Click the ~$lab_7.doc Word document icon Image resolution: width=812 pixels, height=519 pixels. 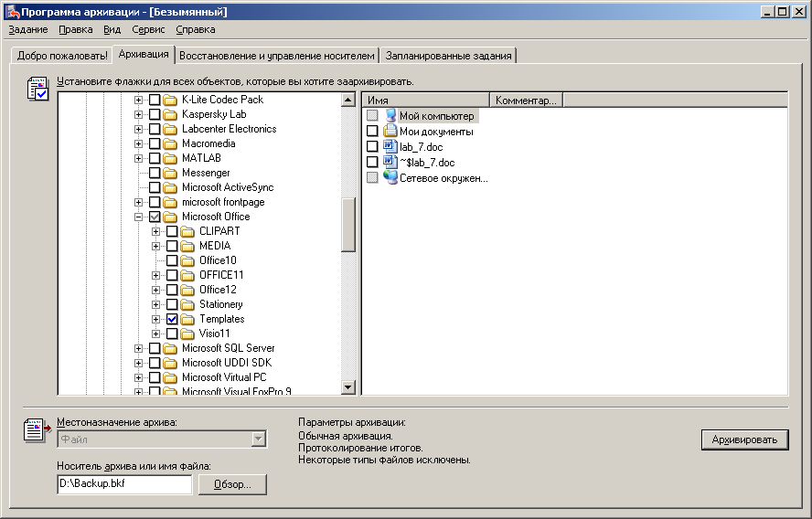[x=390, y=162]
